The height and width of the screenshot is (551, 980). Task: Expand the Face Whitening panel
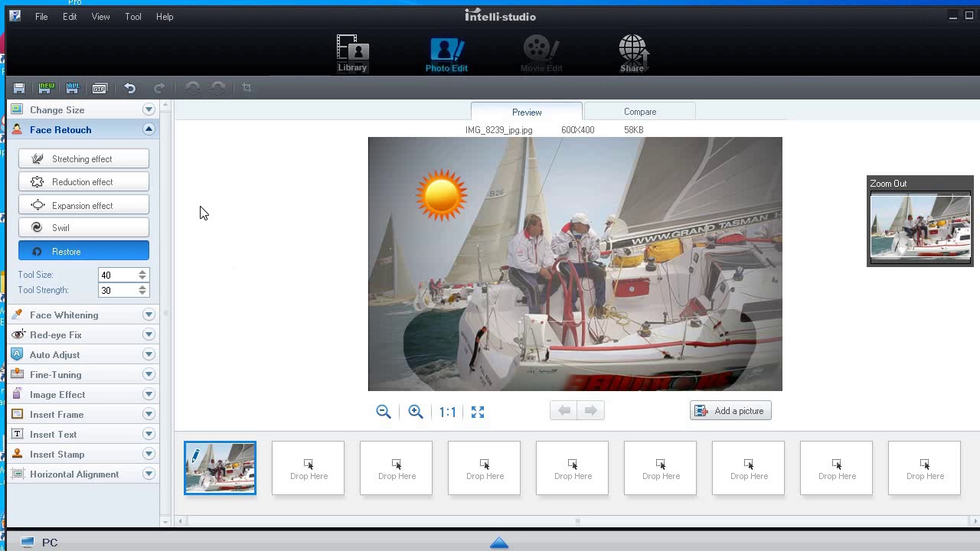coord(149,315)
